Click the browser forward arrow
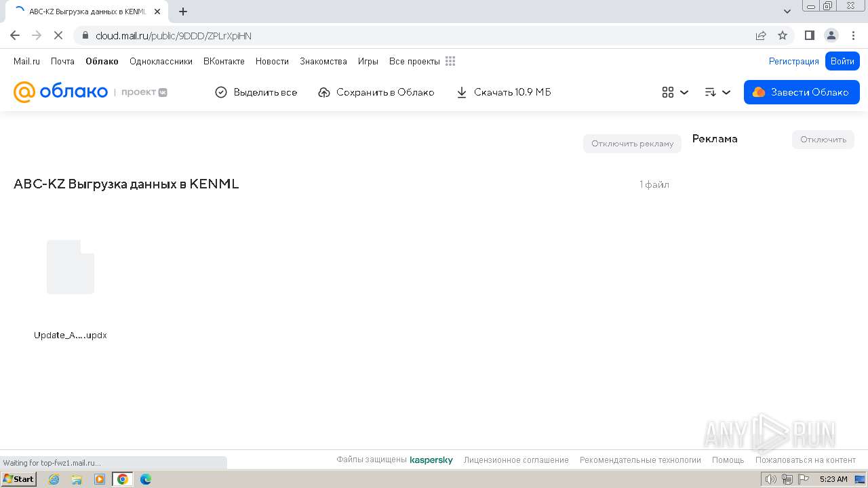Image resolution: width=868 pixels, height=488 pixels. click(37, 35)
